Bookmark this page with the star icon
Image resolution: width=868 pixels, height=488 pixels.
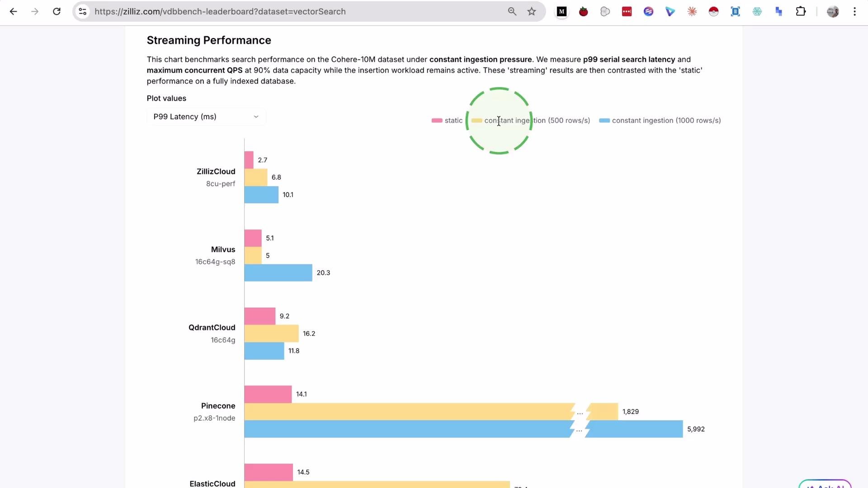(x=532, y=12)
